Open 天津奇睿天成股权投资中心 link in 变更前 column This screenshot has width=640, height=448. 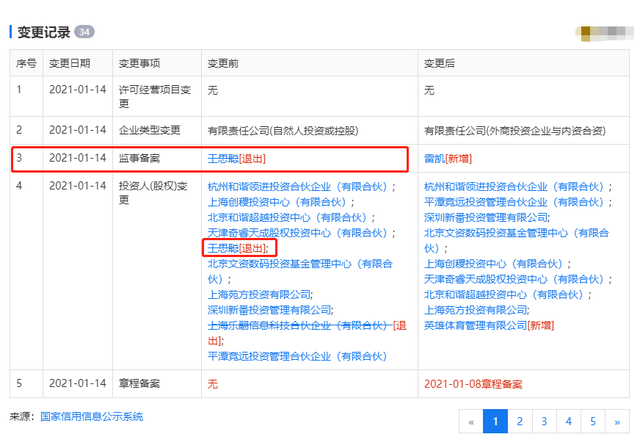tap(297, 233)
